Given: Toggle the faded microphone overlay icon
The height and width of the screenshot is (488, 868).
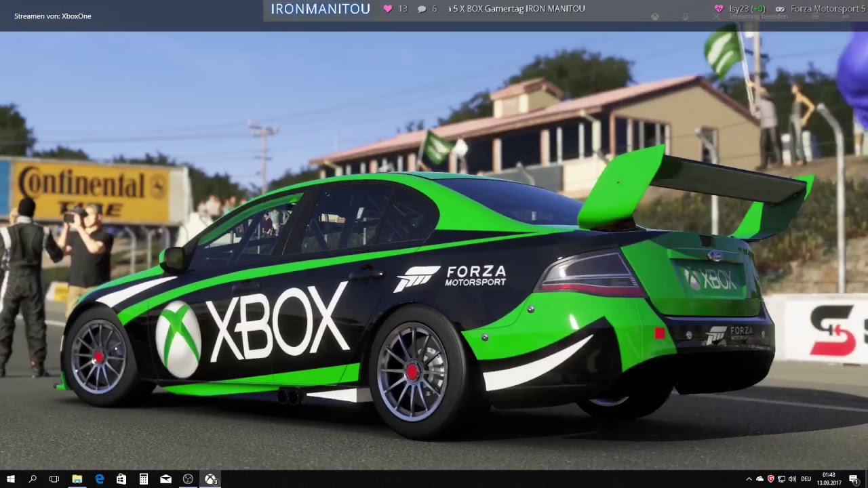Looking at the screenshot, I should click(686, 16).
